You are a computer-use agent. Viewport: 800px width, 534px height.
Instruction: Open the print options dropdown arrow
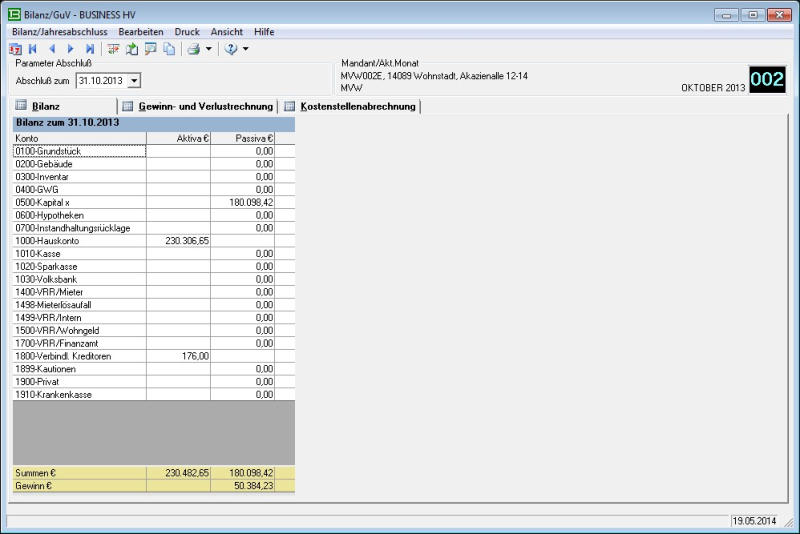(x=208, y=49)
